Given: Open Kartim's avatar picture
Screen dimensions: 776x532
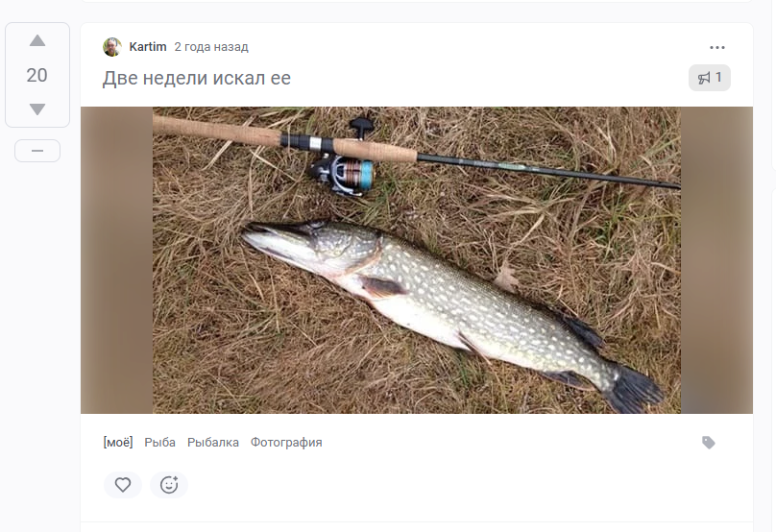Looking at the screenshot, I should point(112,47).
